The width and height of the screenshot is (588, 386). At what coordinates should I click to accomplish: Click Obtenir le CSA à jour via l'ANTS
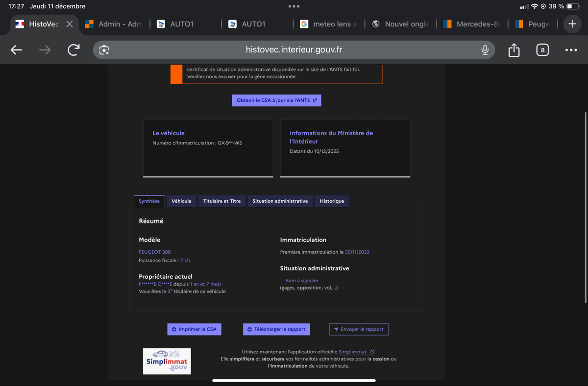tap(276, 100)
